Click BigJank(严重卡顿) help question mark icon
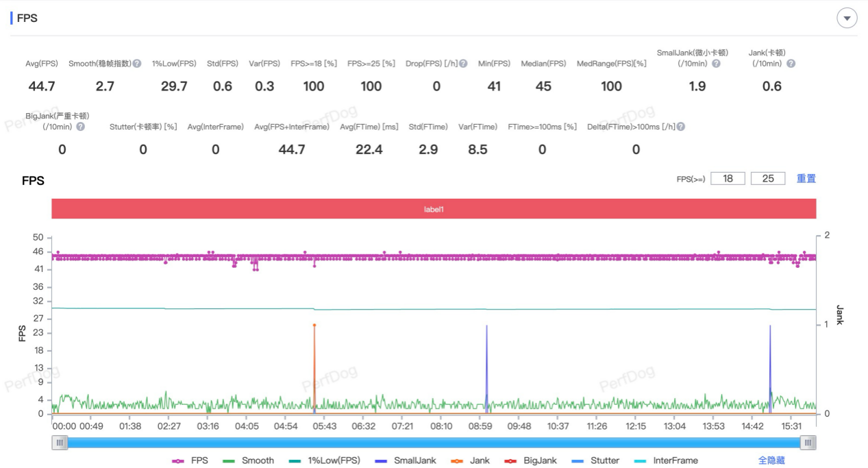Screen dimensions: 868x468 80,127
